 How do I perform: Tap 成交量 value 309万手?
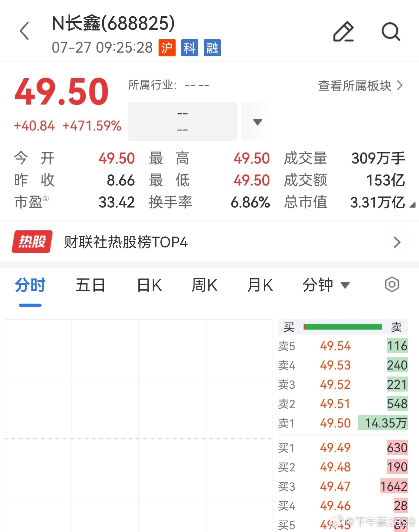[378, 158]
